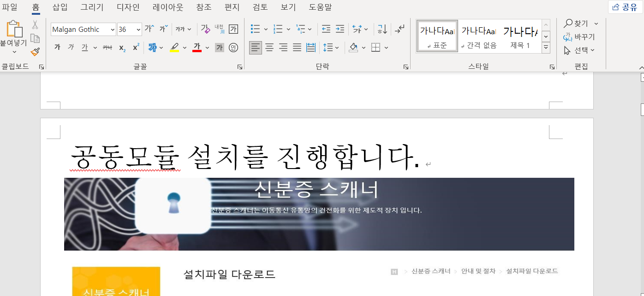Open the File (파일) tab
Image resolution: width=644 pixels, height=296 pixels.
(x=10, y=7)
